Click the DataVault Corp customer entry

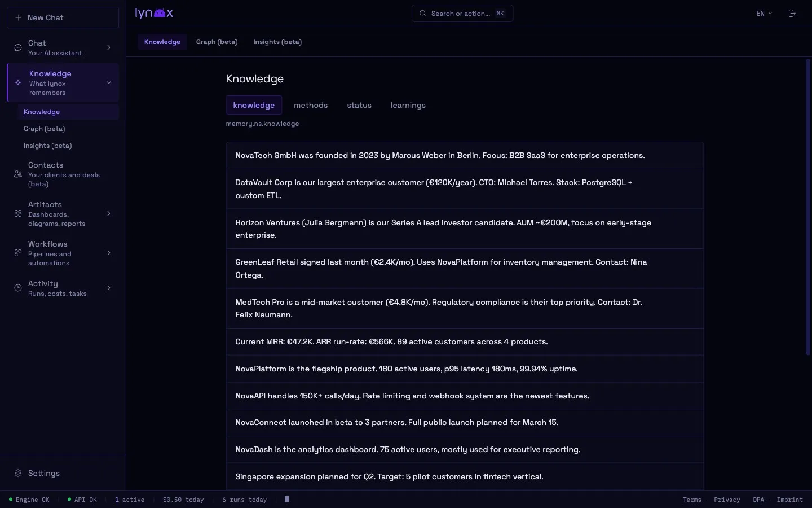click(465, 189)
